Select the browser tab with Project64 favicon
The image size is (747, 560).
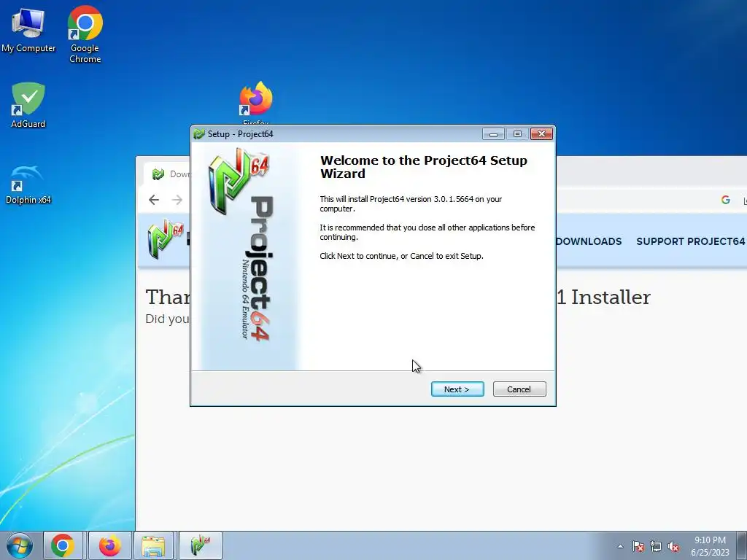click(169, 174)
